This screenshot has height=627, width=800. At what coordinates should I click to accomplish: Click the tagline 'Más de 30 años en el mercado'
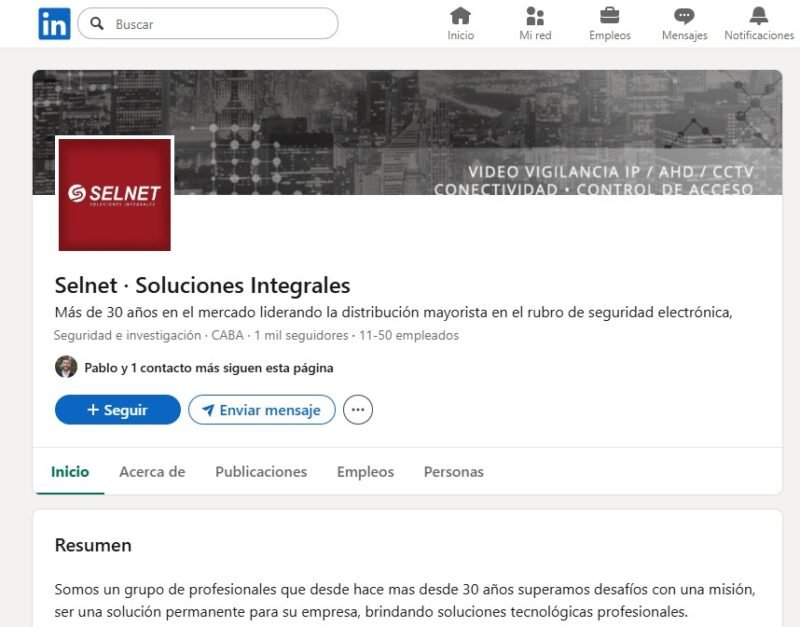393,312
